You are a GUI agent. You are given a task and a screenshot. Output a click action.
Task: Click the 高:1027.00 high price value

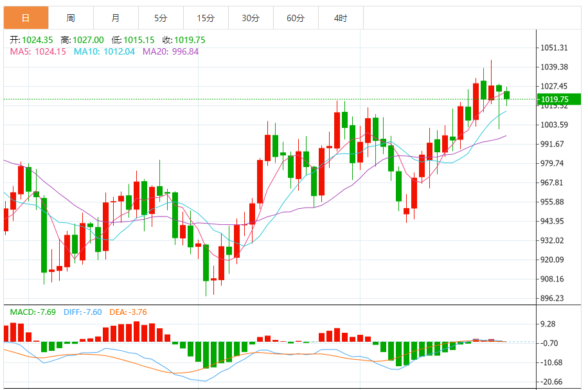[82, 40]
